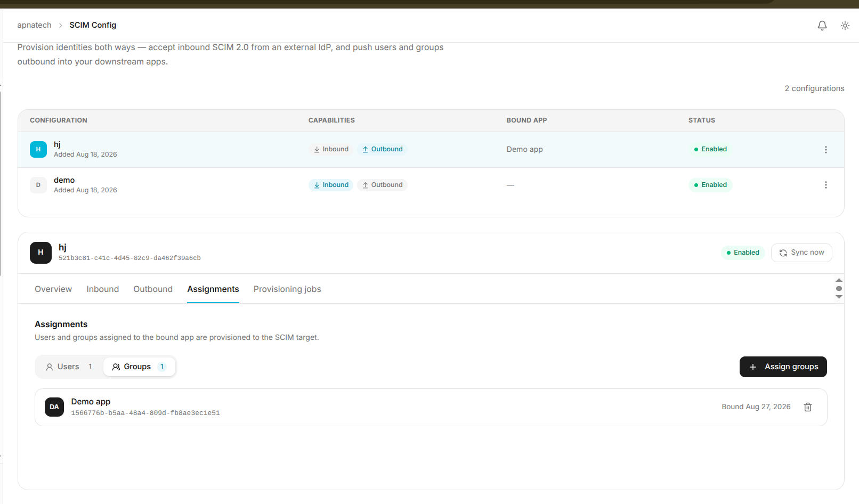Click the scrollbar down arrow in details panel
The height and width of the screenshot is (504, 859).
coord(839,297)
